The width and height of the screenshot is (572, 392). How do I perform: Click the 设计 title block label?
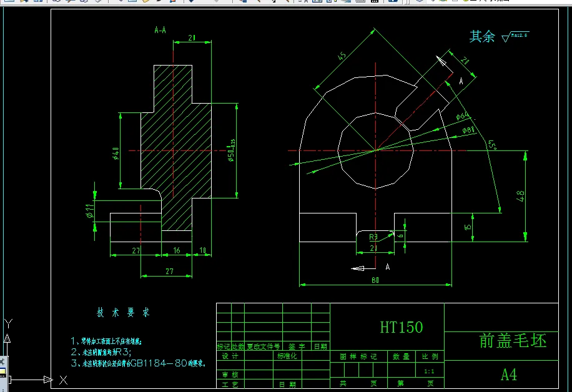(230, 356)
